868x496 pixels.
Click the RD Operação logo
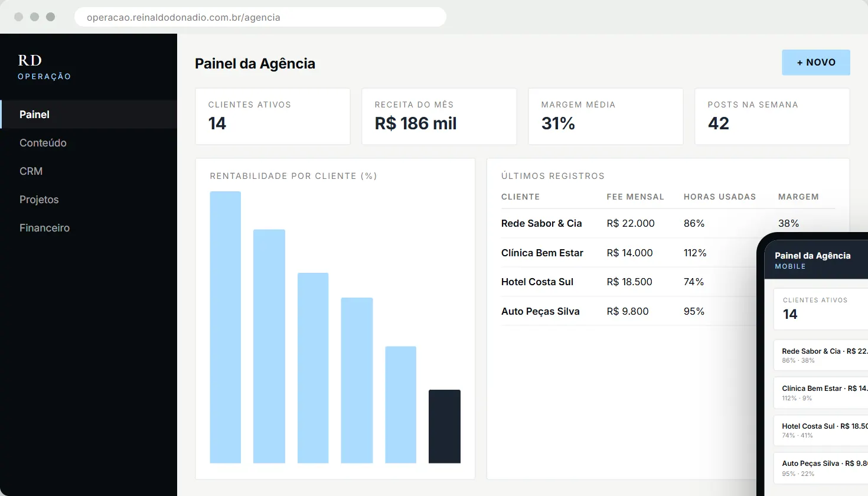44,67
